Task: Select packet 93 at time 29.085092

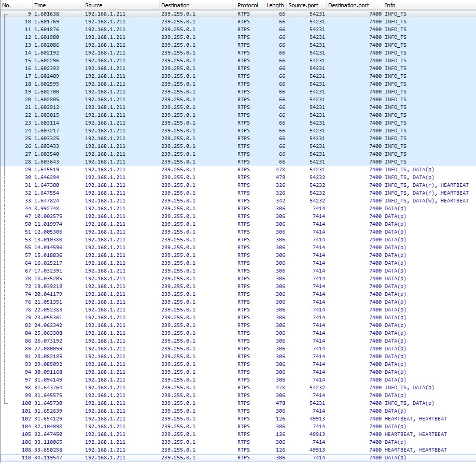Action: coord(238,364)
